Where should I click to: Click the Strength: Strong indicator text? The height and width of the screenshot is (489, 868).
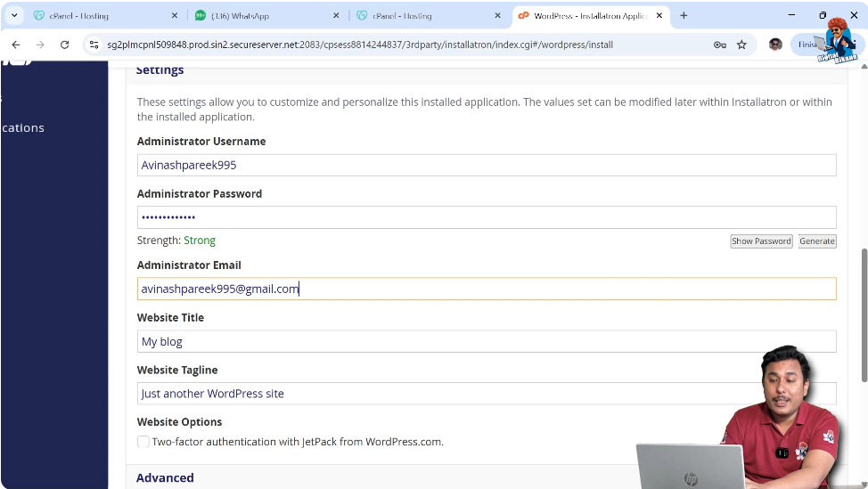(176, 240)
